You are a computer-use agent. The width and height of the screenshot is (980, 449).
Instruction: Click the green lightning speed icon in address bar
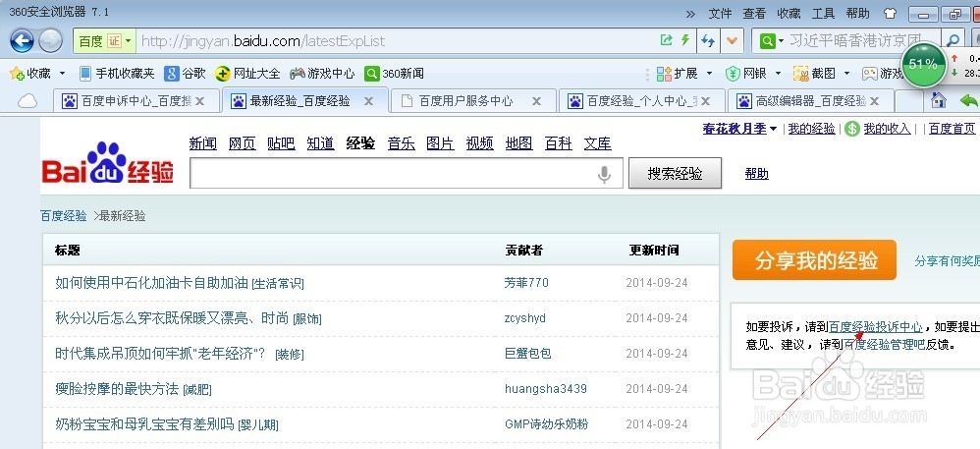[685, 40]
